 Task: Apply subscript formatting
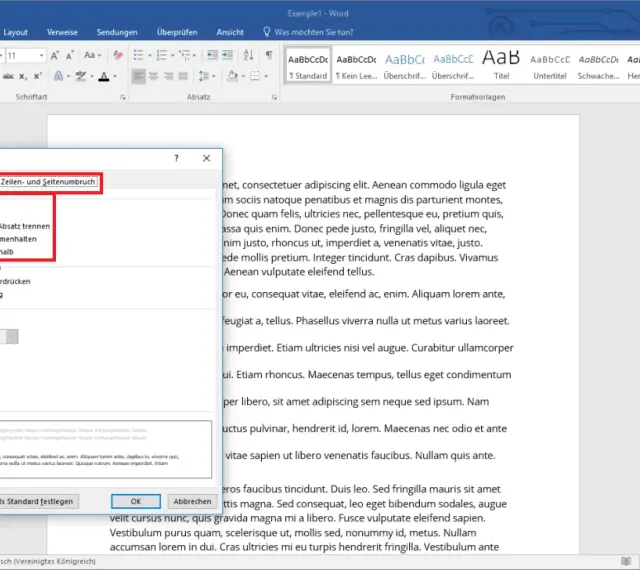[x=23, y=76]
